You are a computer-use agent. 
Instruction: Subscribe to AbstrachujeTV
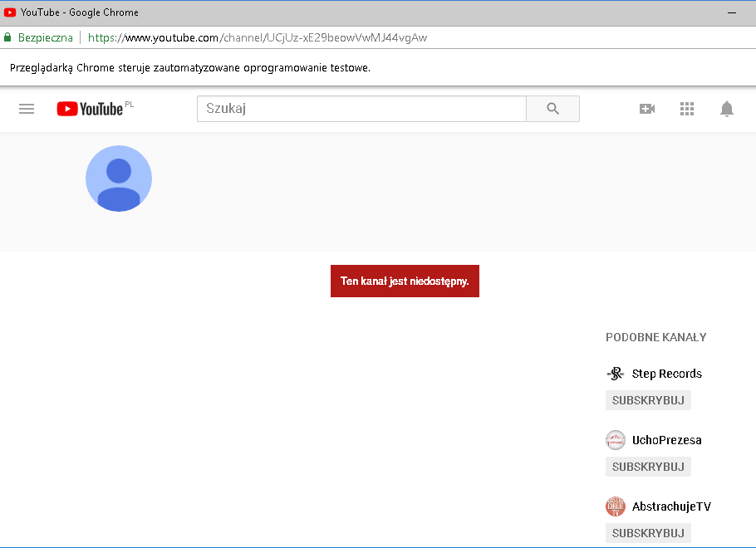[x=648, y=534]
